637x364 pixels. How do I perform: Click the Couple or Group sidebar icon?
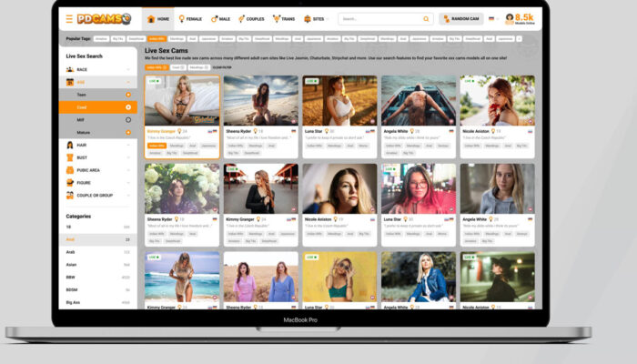[x=70, y=196]
